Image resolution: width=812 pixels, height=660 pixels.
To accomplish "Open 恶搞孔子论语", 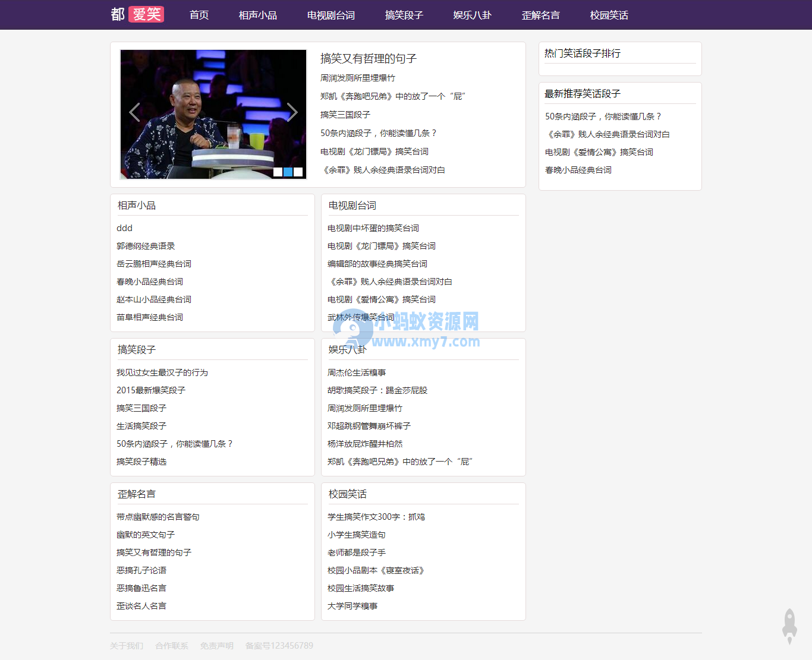I will (x=141, y=570).
